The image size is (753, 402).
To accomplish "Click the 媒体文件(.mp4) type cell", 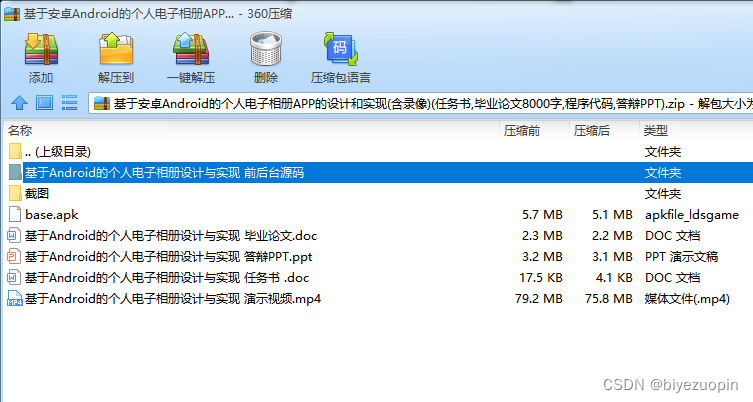I will pos(687,299).
